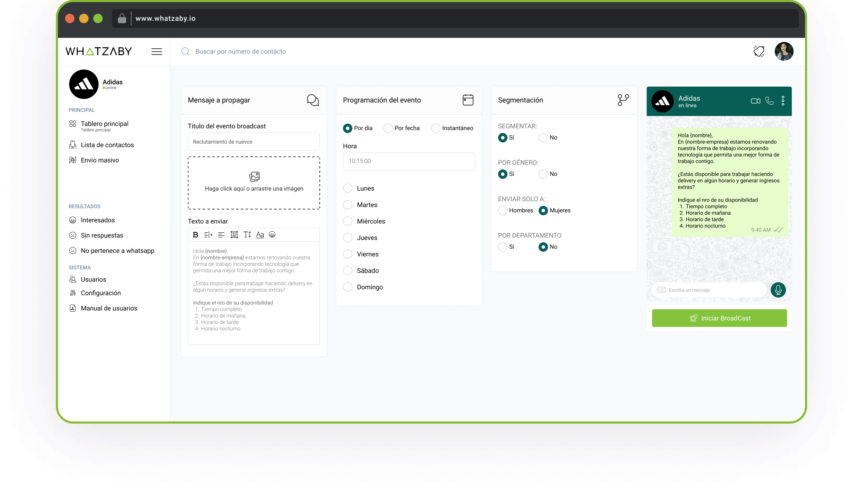863x504 pixels.
Task: Select Martes as the day
Action: pos(347,205)
